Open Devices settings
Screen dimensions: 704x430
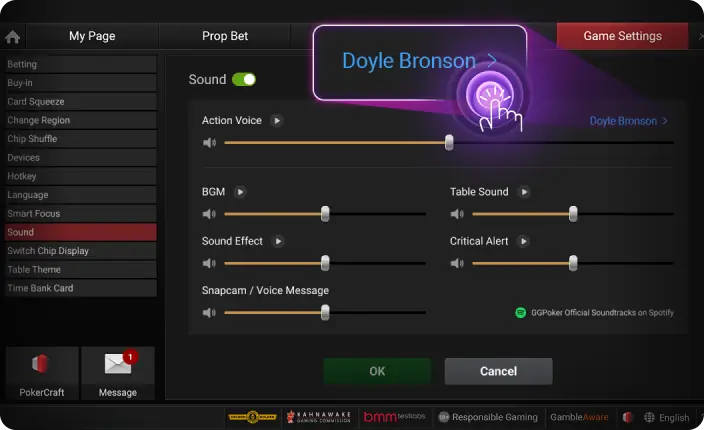click(81, 158)
